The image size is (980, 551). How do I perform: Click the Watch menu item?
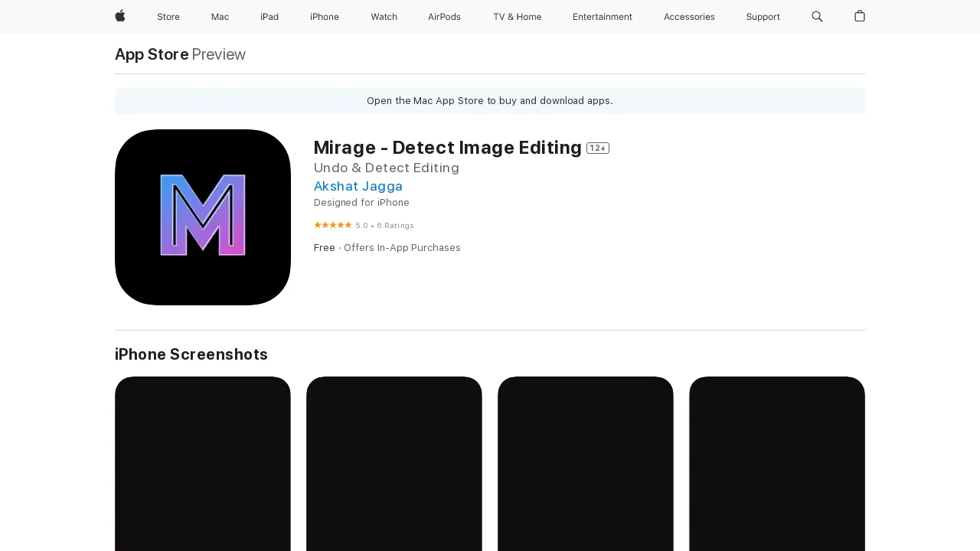(384, 17)
